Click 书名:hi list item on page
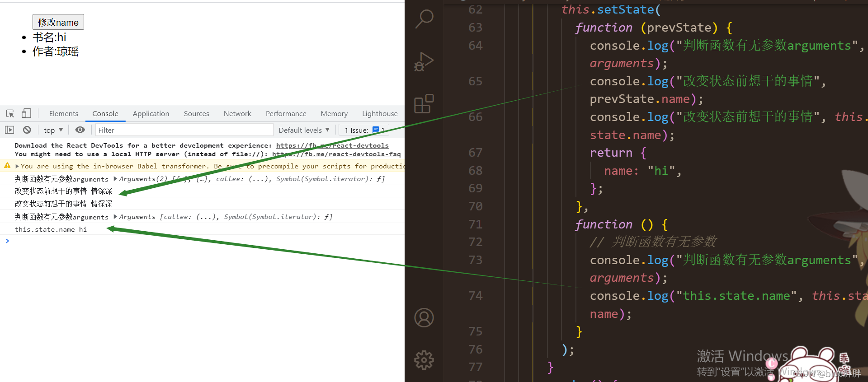This screenshot has width=868, height=382. (x=49, y=37)
